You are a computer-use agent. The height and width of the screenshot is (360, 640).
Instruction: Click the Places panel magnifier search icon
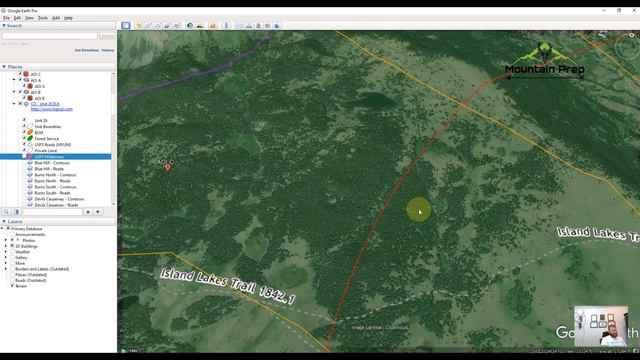[x=6, y=212]
